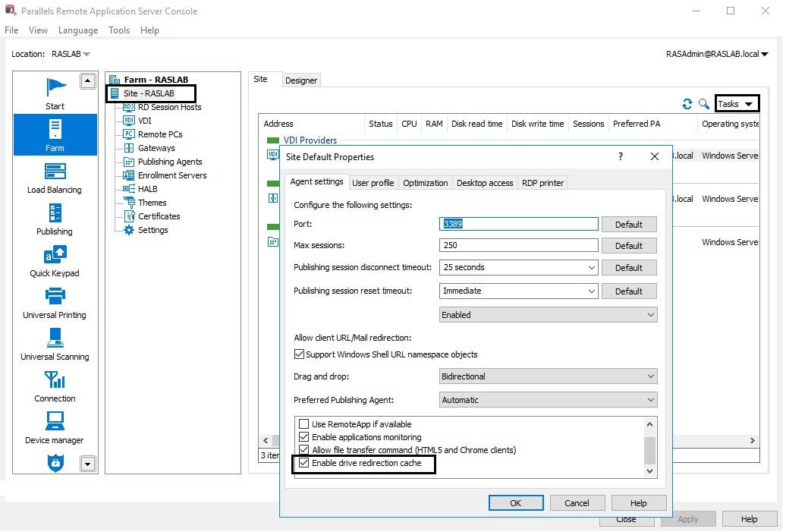
Task: Confirm changes with the OK button
Action: [x=516, y=502]
